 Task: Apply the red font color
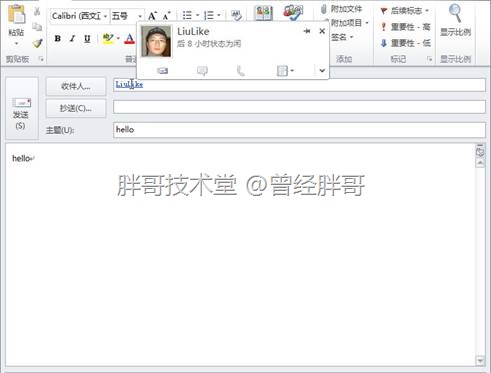click(129, 39)
